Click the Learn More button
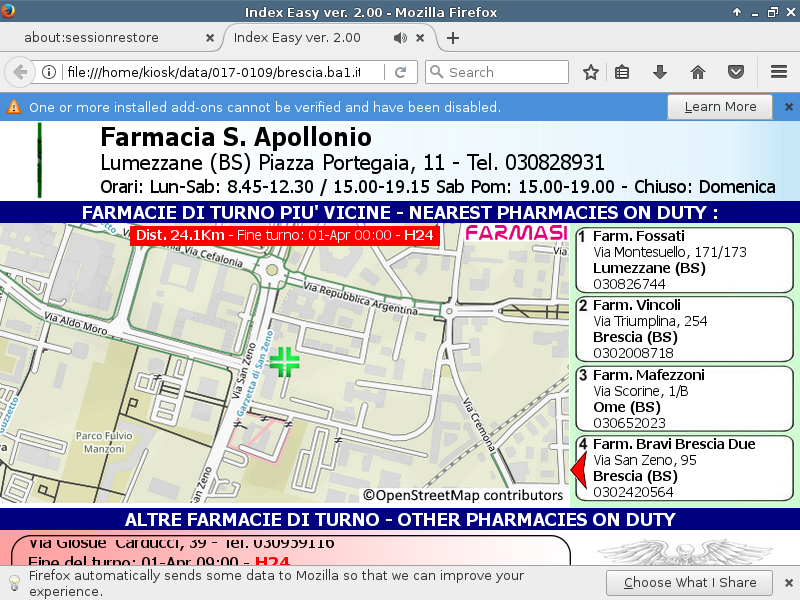Viewport: 800px width, 600px height. [720, 107]
